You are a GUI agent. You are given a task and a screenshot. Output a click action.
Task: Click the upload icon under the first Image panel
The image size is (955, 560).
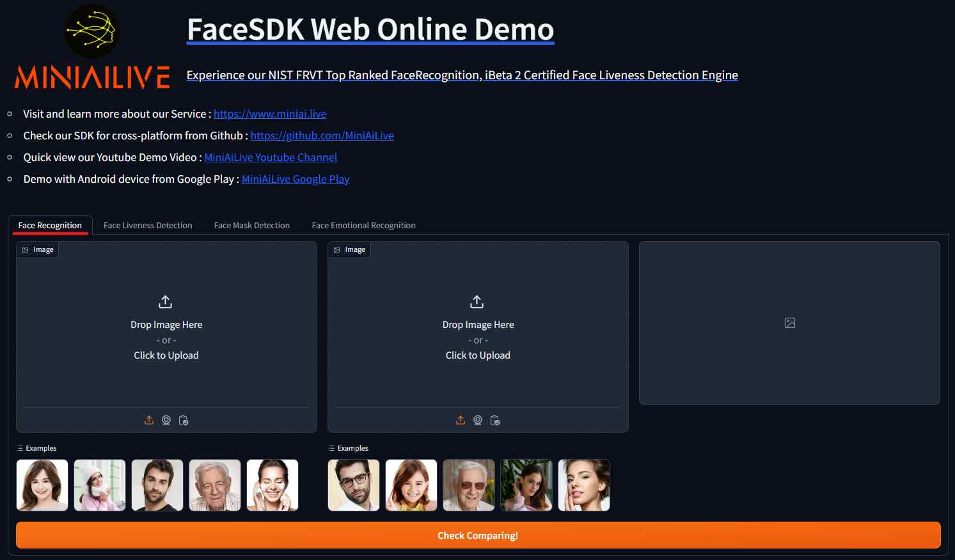click(x=149, y=420)
